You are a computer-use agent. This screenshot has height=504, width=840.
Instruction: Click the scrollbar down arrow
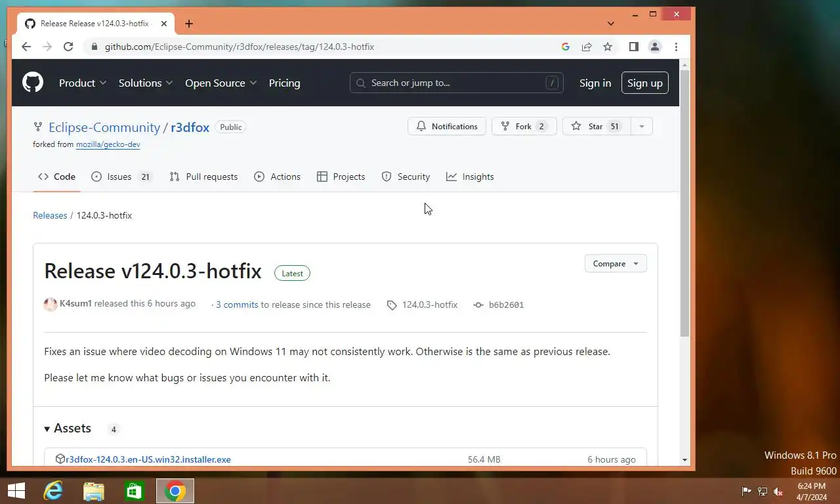684,460
